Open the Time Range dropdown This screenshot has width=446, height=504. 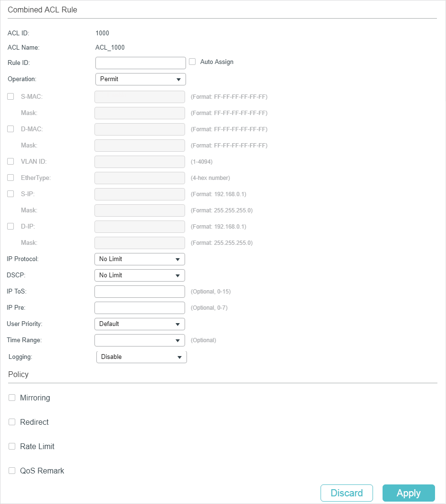coord(139,340)
